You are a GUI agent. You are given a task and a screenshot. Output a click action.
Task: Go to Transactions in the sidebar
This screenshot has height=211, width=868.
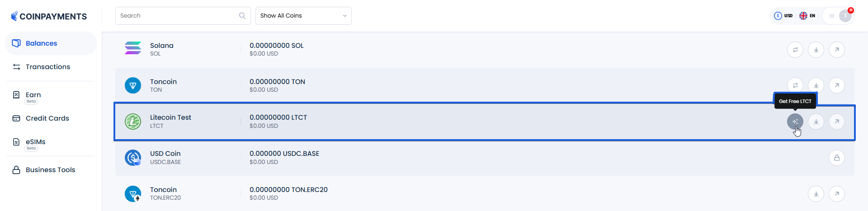point(47,67)
